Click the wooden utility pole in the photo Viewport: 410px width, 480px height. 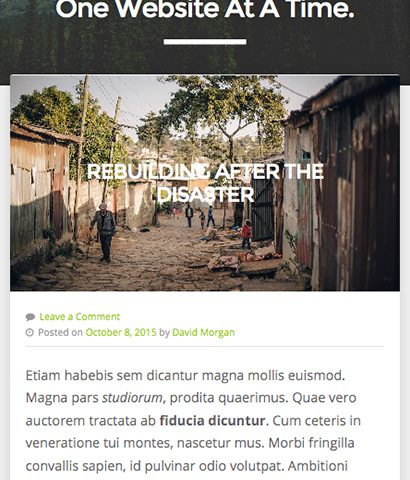click(x=81, y=157)
